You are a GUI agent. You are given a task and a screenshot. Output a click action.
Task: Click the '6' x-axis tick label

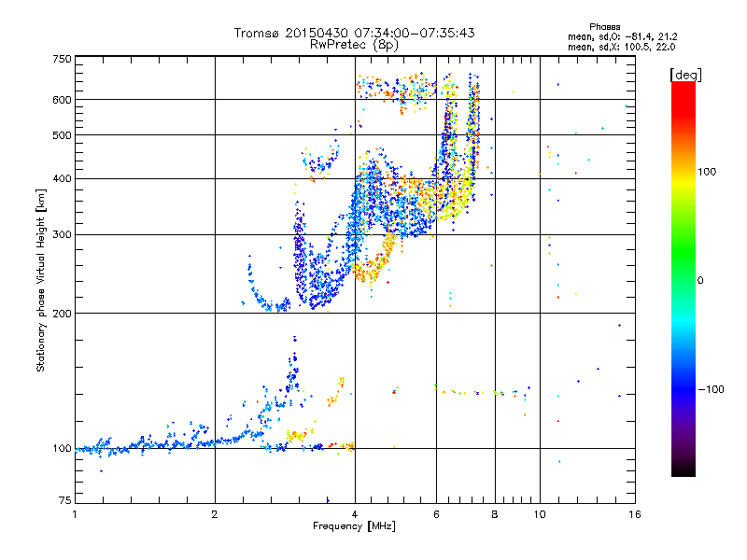tap(436, 514)
